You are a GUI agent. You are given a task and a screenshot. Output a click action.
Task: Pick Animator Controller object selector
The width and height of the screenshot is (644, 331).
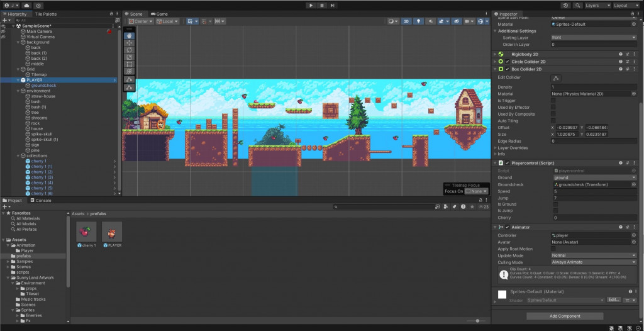tap(634, 235)
